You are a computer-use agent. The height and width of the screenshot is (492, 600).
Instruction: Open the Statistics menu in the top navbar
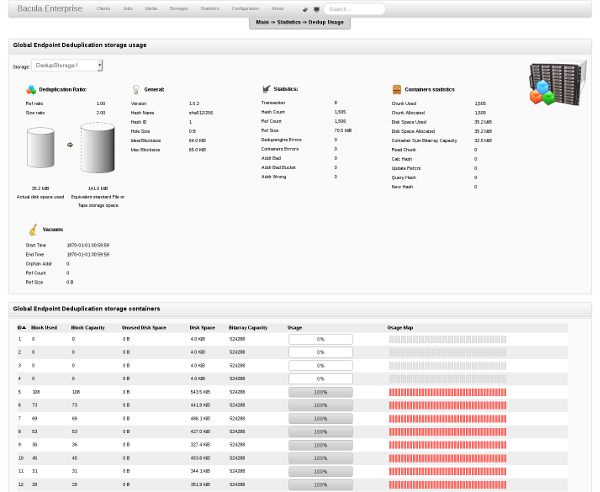[210, 9]
